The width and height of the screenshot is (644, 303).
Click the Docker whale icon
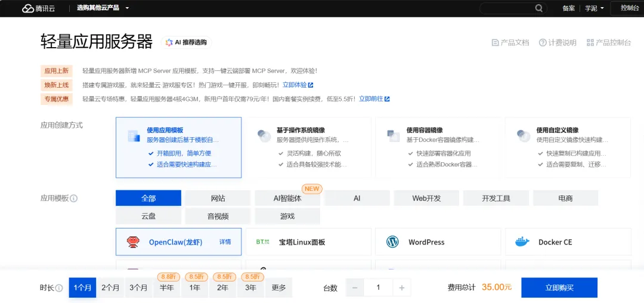coord(522,242)
